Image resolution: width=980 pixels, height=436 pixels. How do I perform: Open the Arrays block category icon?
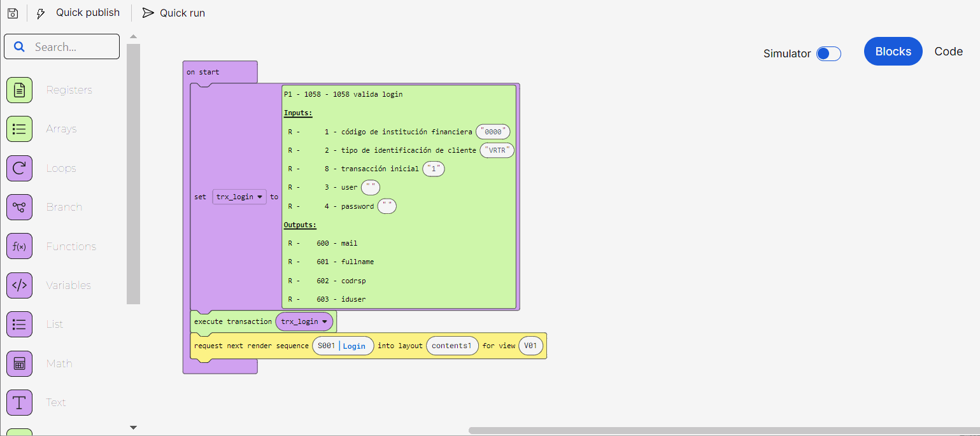coord(19,129)
